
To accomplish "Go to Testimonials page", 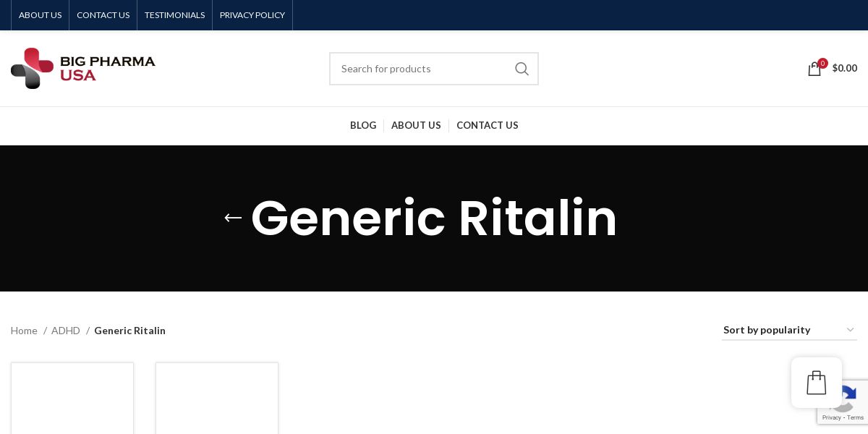I will (x=175, y=15).
